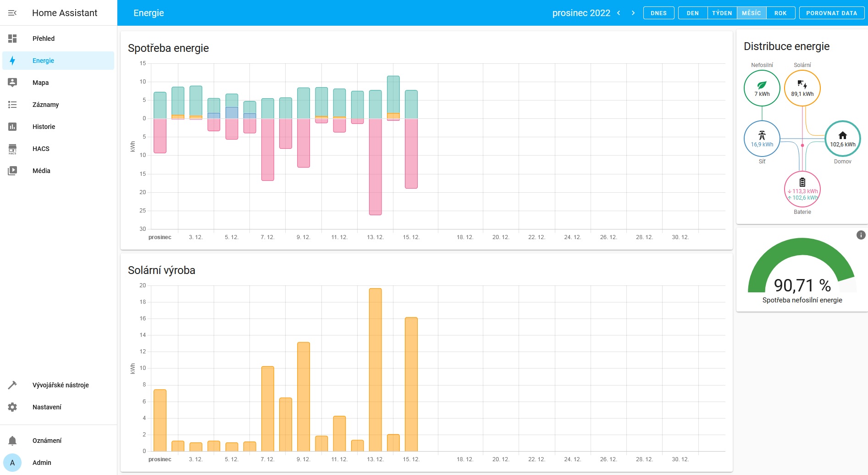This screenshot has height=475, width=868.
Task: Open Mapa from the sidebar
Action: (x=40, y=83)
